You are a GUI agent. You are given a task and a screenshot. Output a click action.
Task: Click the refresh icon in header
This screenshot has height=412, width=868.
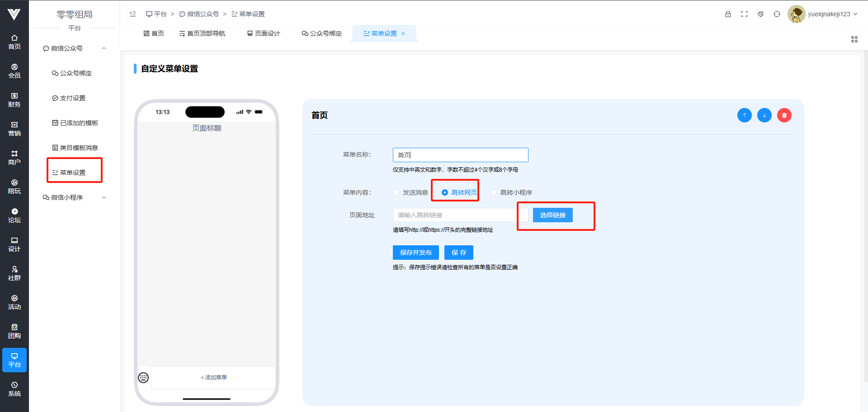[x=777, y=14]
